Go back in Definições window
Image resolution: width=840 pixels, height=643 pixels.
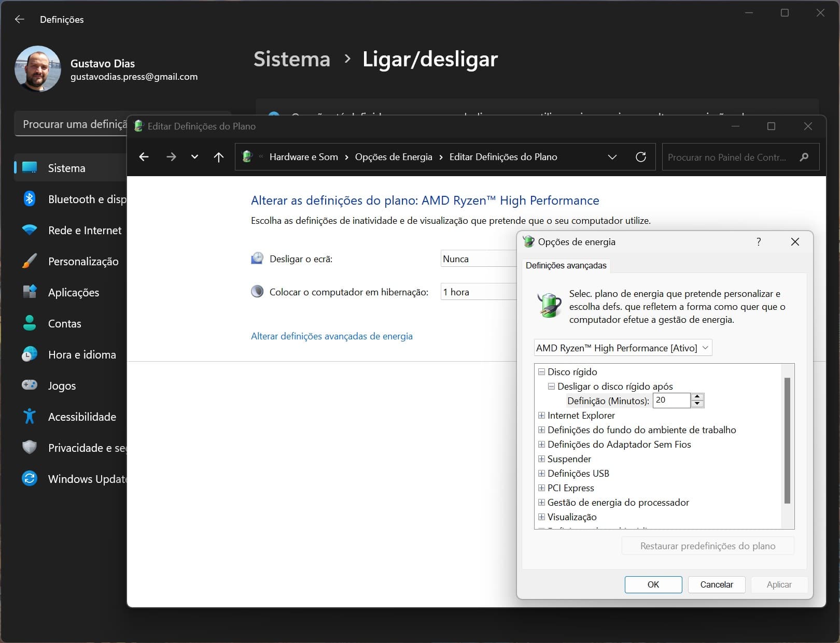click(x=20, y=19)
